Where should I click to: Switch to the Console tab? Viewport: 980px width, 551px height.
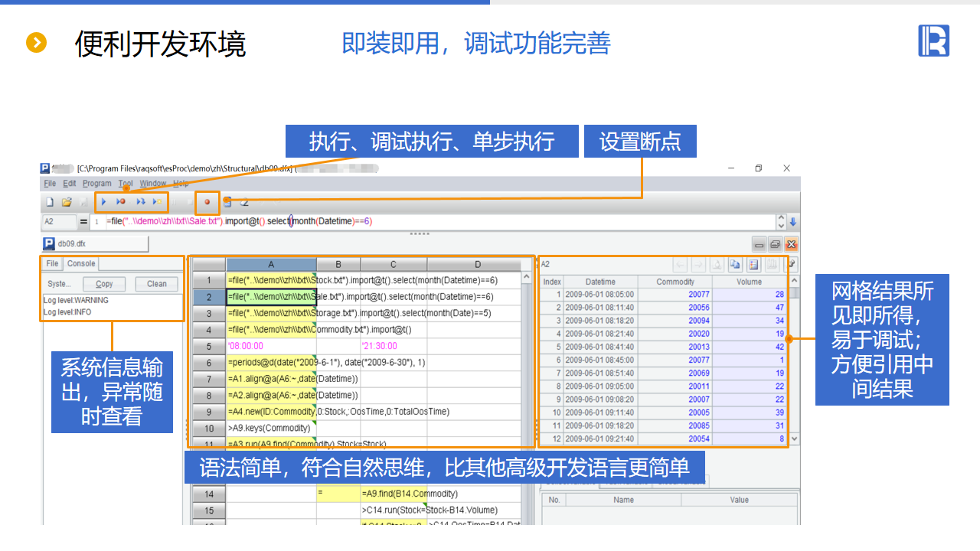(81, 263)
